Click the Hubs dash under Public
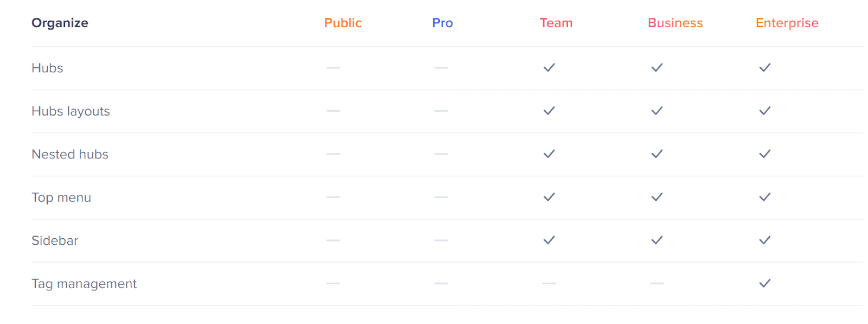 point(333,68)
